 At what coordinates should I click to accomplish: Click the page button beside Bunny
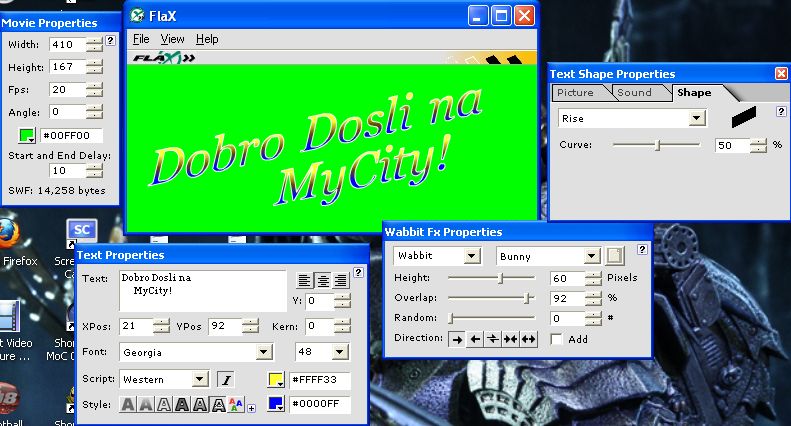click(x=614, y=256)
